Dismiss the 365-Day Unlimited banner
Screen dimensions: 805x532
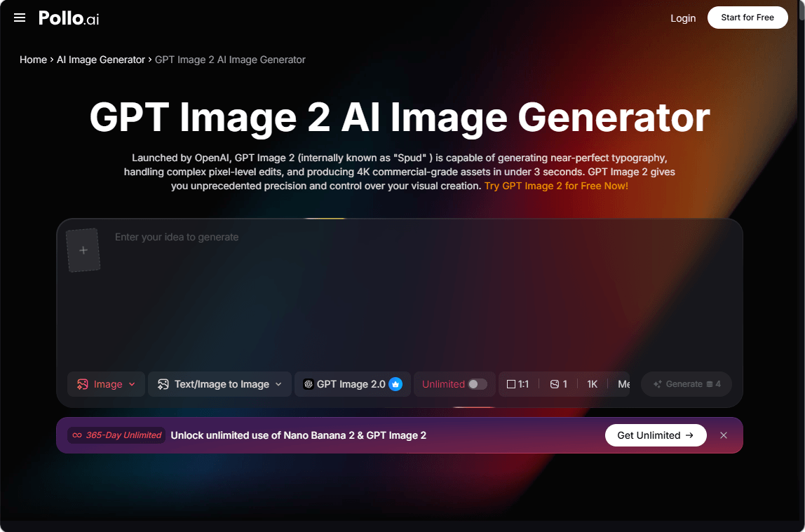pyautogui.click(x=724, y=435)
